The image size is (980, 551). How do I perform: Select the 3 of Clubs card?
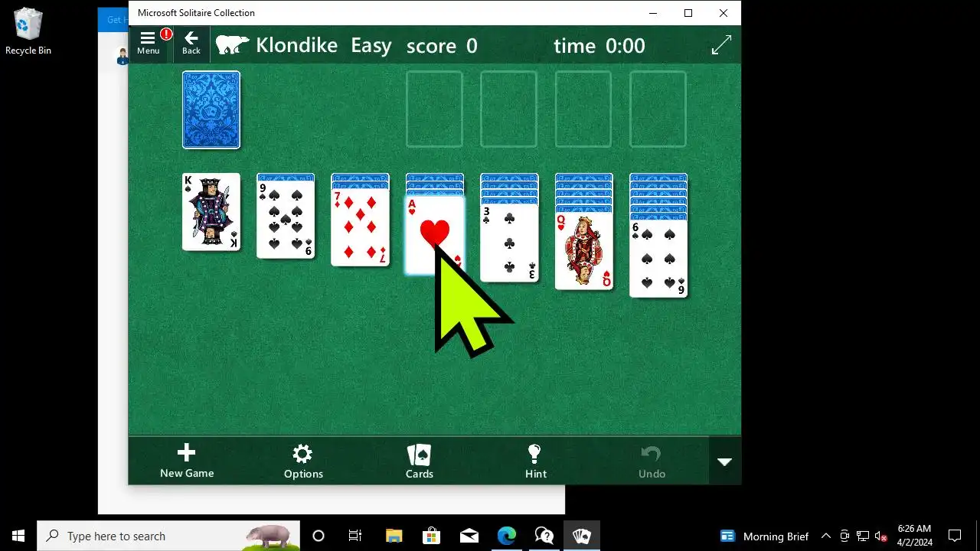click(509, 243)
